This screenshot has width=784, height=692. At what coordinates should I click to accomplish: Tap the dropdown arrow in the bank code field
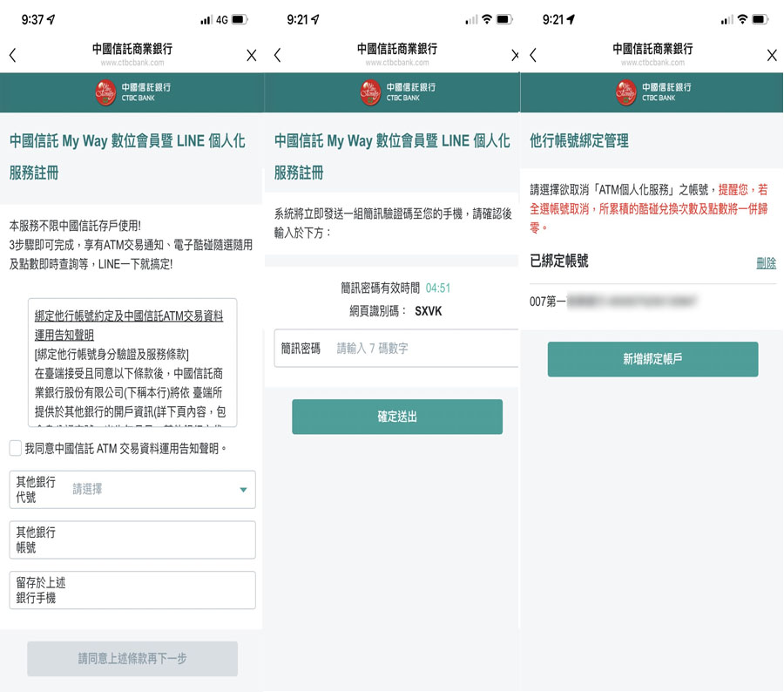pos(243,490)
